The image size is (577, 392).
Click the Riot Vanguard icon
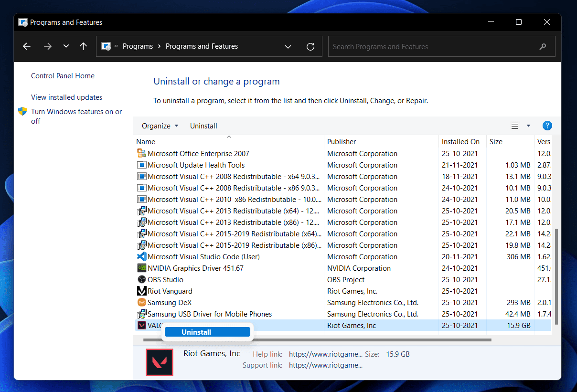[x=141, y=291]
